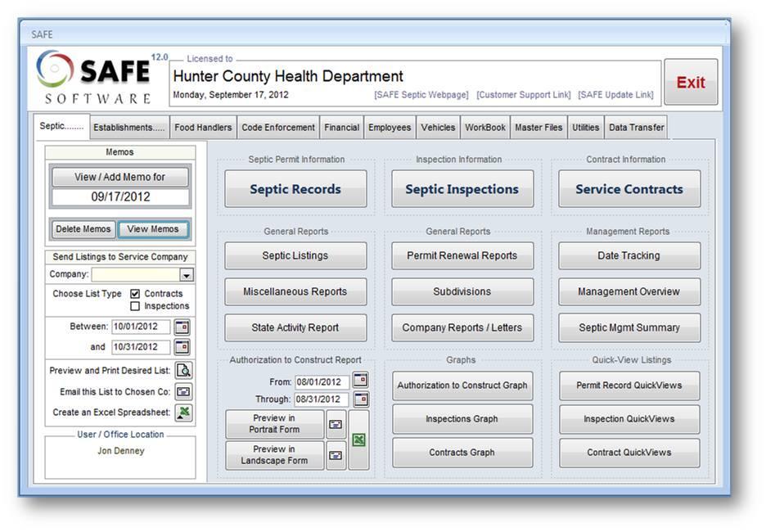Click the email icon beside Preview in Landscape Form
This screenshot has height=532, width=766.
pyautogui.click(x=336, y=455)
